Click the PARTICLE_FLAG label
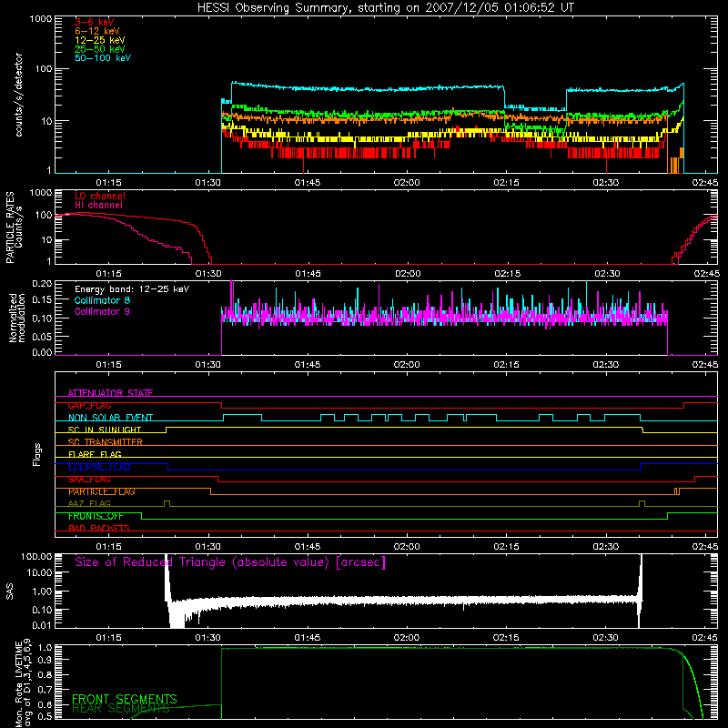Screen dimensions: 728x728 (x=102, y=491)
